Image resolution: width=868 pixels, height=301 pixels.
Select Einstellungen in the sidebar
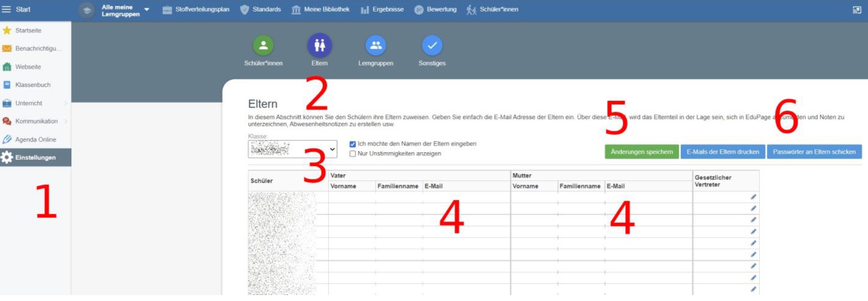(x=35, y=157)
